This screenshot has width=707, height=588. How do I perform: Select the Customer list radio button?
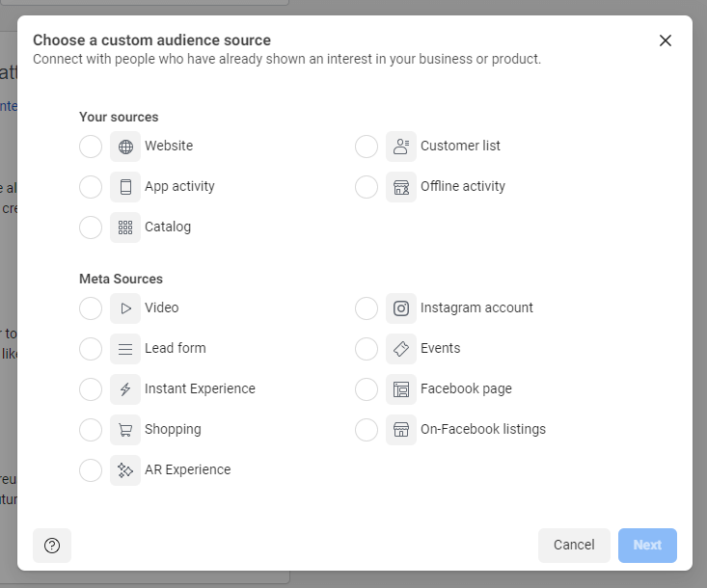[367, 147]
